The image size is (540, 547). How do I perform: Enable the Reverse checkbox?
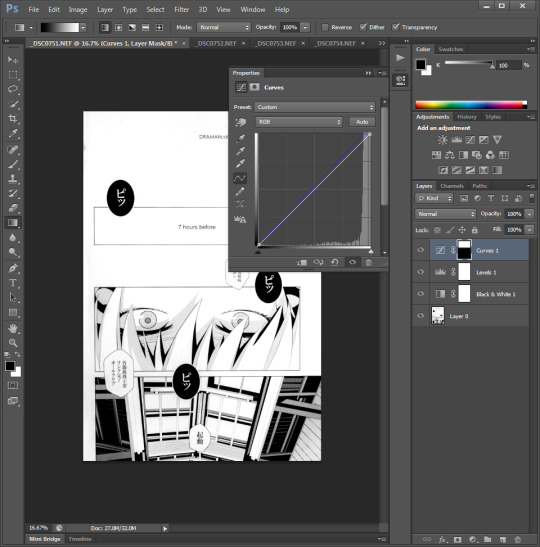(325, 27)
